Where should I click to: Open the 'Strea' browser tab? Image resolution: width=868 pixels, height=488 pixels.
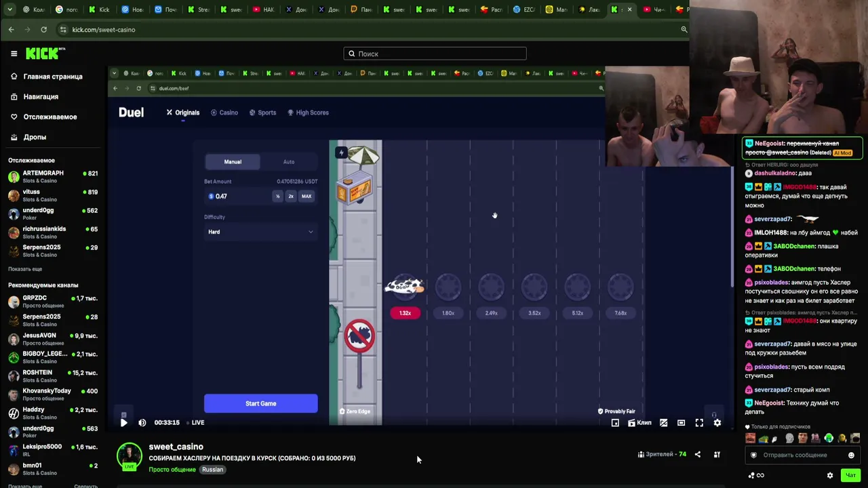tap(199, 9)
